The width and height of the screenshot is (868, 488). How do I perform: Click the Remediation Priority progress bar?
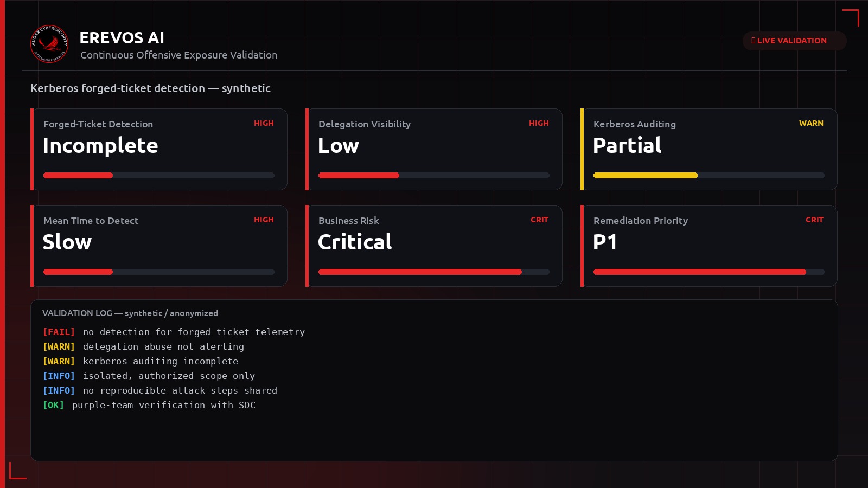709,272
